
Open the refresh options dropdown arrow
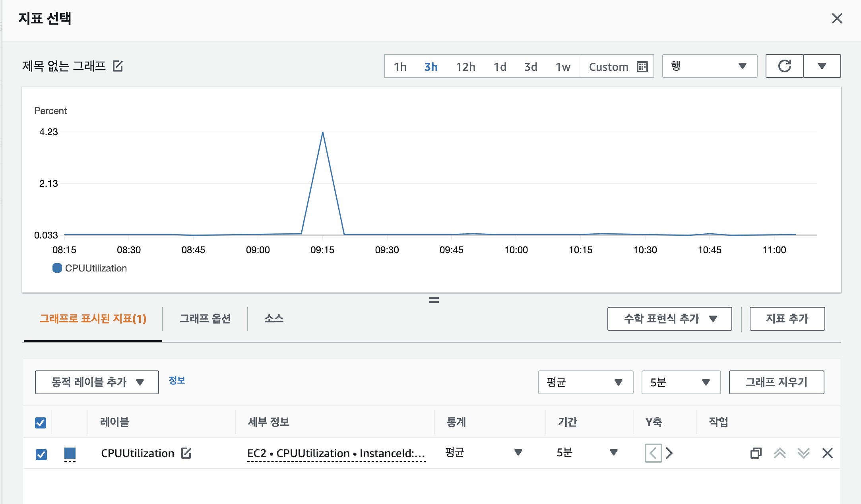[822, 66]
